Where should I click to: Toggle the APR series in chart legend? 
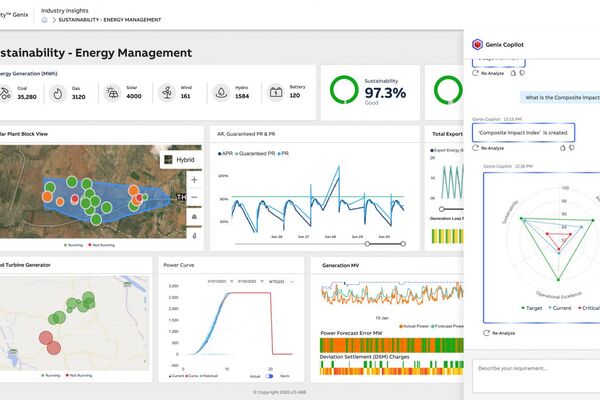[227, 155]
